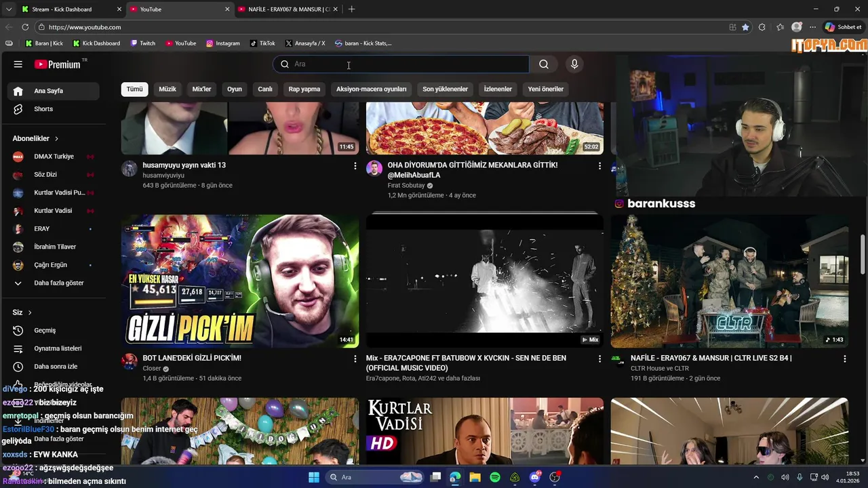Select the Mix'ler filter chip
This screenshot has height=488, width=868.
tap(201, 89)
